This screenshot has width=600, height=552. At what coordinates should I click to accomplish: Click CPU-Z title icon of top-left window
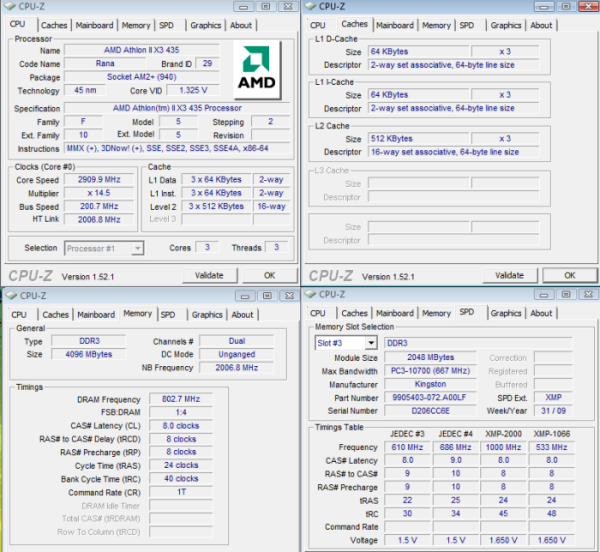[10, 7]
